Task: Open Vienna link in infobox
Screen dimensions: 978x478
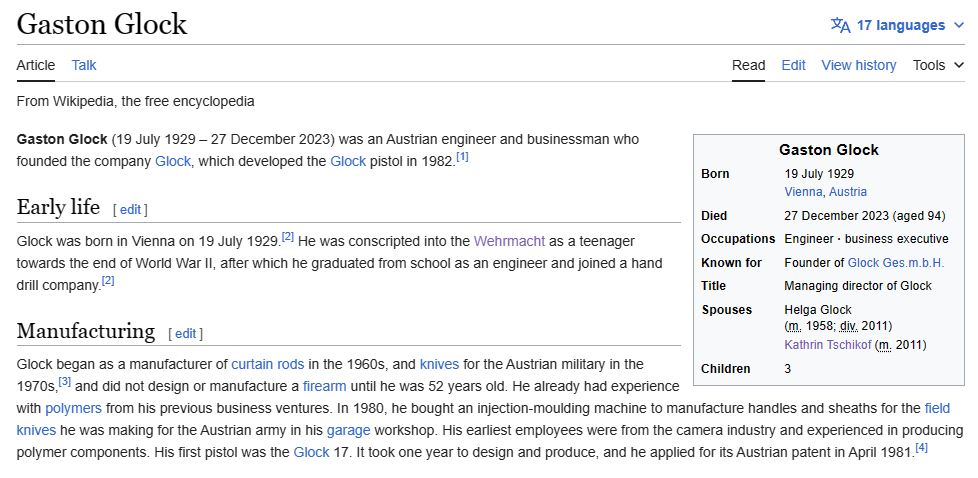Action: pyautogui.click(x=803, y=192)
